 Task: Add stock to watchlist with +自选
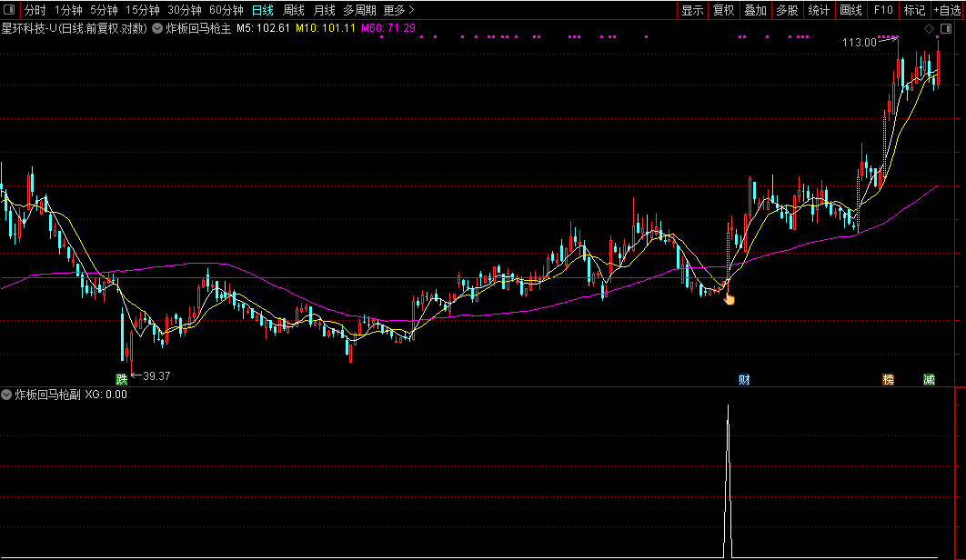tap(948, 11)
